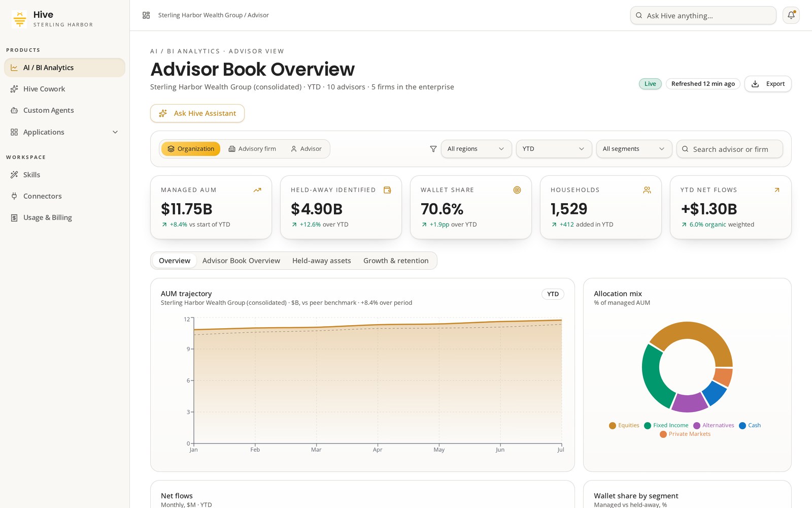Open AI / BI Analytics in sidebar

(64, 68)
